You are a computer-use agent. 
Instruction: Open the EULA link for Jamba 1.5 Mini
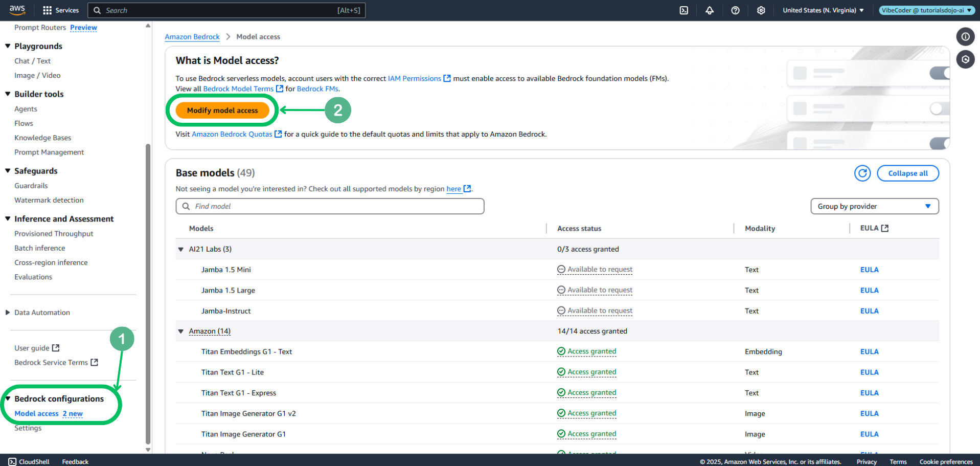tap(869, 270)
